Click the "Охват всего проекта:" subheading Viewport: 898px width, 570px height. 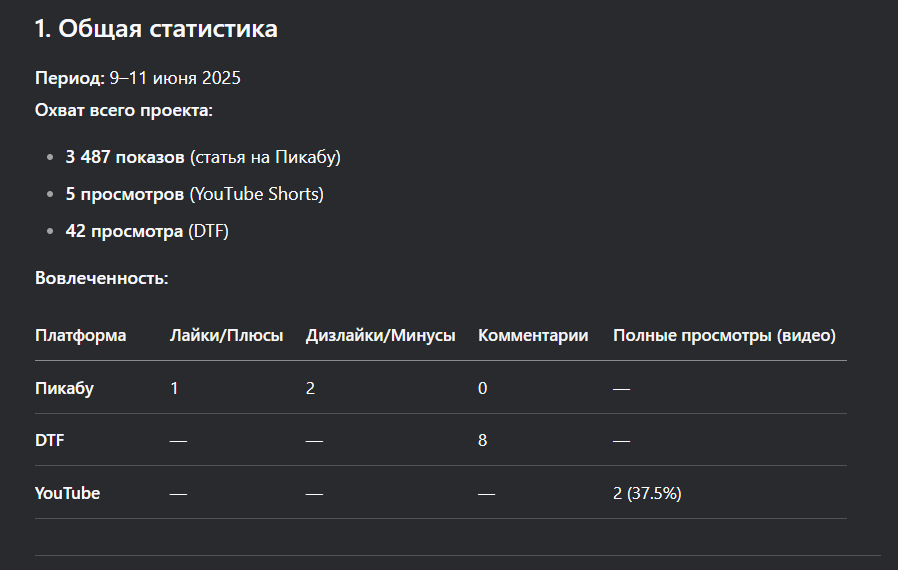pyautogui.click(x=124, y=110)
